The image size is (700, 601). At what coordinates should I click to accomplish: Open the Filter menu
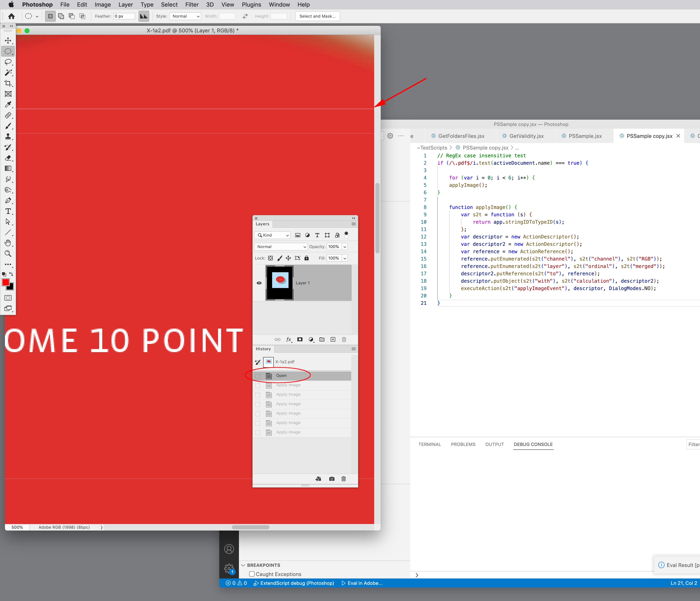(x=192, y=5)
